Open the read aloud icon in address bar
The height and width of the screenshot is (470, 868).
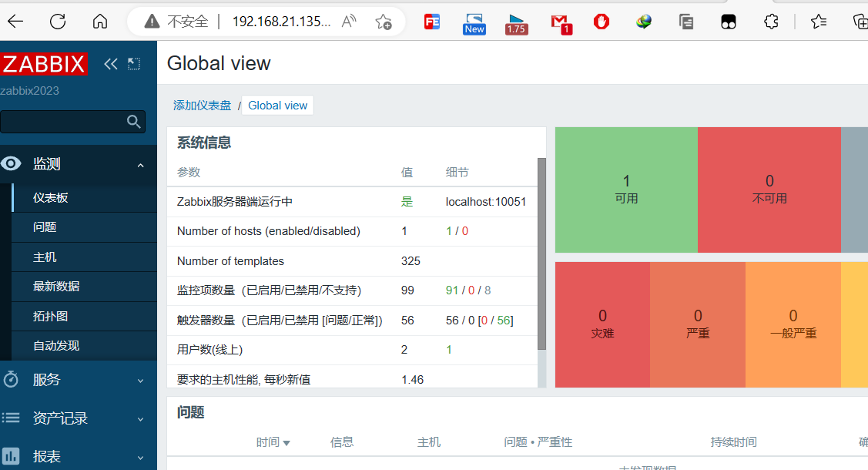point(349,22)
